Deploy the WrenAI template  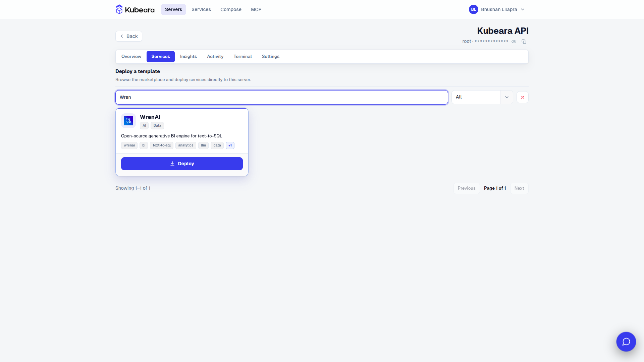(x=182, y=164)
